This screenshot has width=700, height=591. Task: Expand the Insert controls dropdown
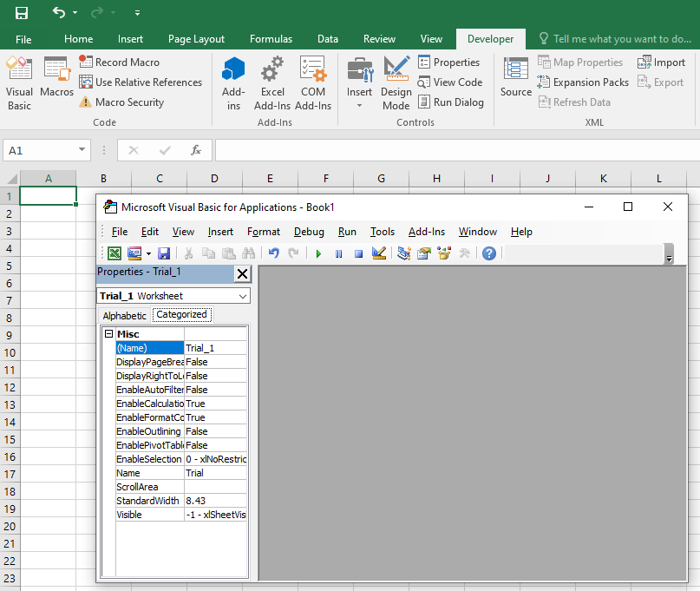[359, 106]
